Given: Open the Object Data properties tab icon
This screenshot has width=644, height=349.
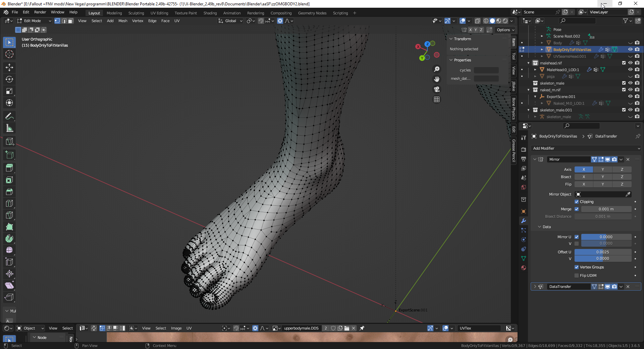Looking at the screenshot, I should point(524,258).
